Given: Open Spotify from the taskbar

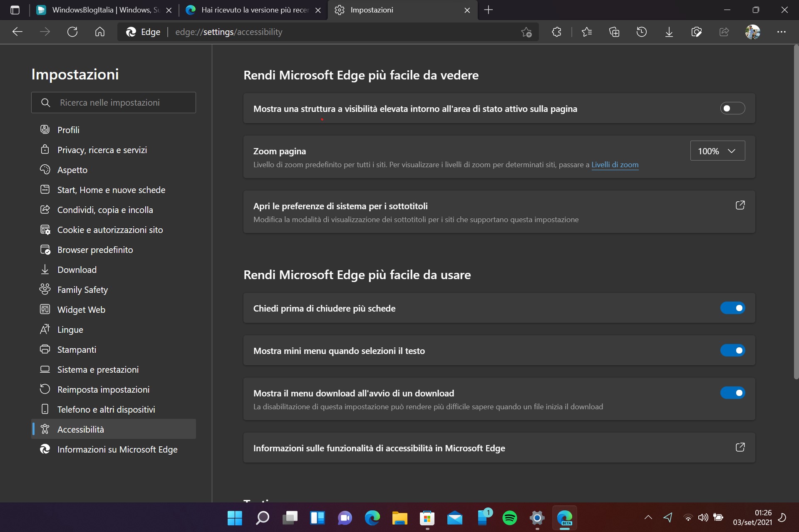Looking at the screenshot, I should pos(510,518).
